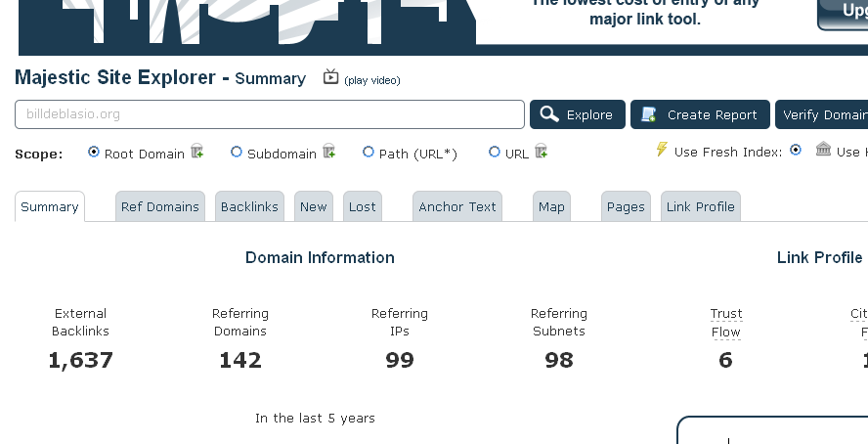The image size is (868, 444).
Task: Click the Verify Domain button
Action: tap(822, 114)
